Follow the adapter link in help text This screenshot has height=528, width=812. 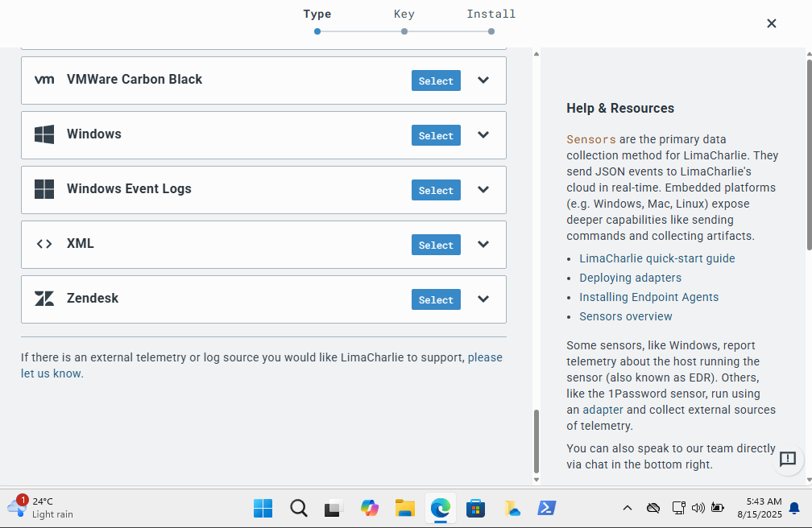(603, 410)
